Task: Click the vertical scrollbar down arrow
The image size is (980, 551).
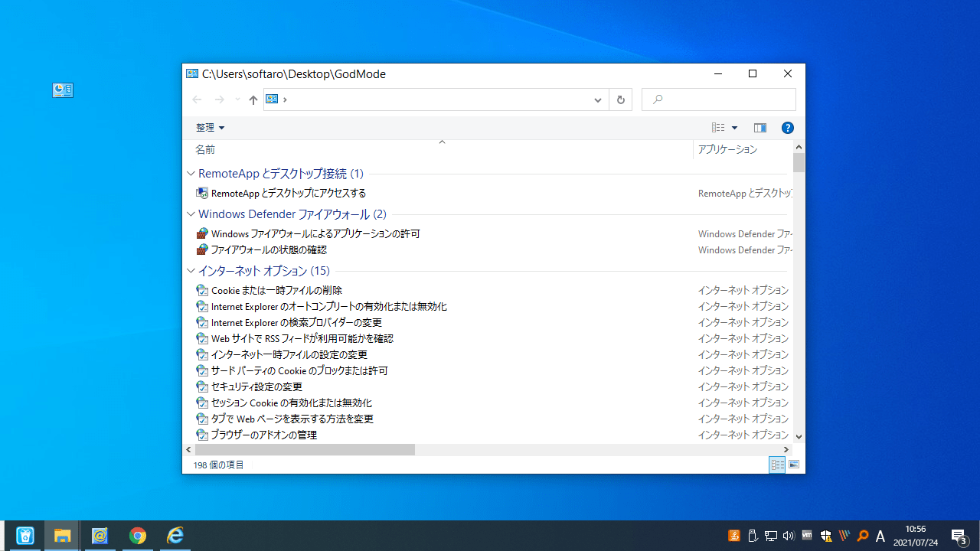Action: coord(799,436)
